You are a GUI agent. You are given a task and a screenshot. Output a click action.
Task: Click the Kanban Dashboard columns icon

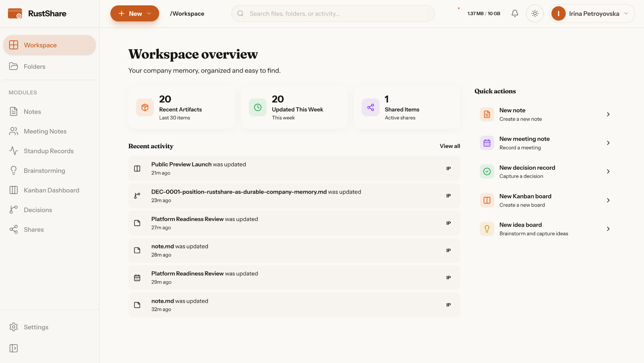point(14,190)
